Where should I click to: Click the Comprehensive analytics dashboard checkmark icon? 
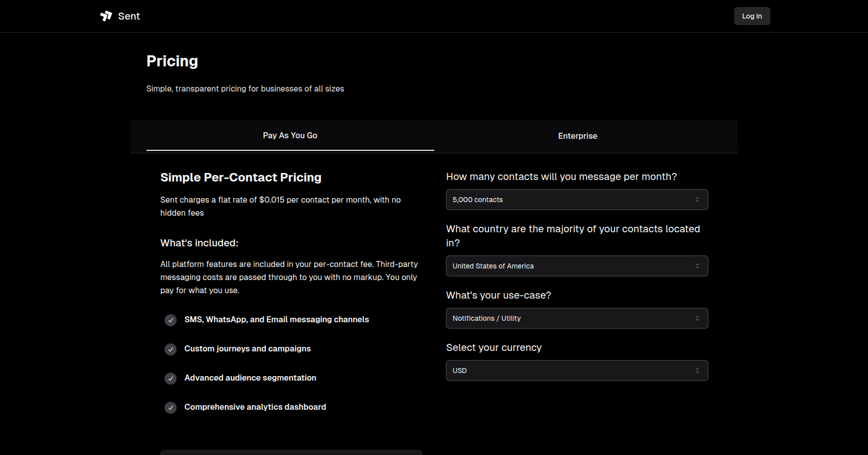(x=171, y=408)
